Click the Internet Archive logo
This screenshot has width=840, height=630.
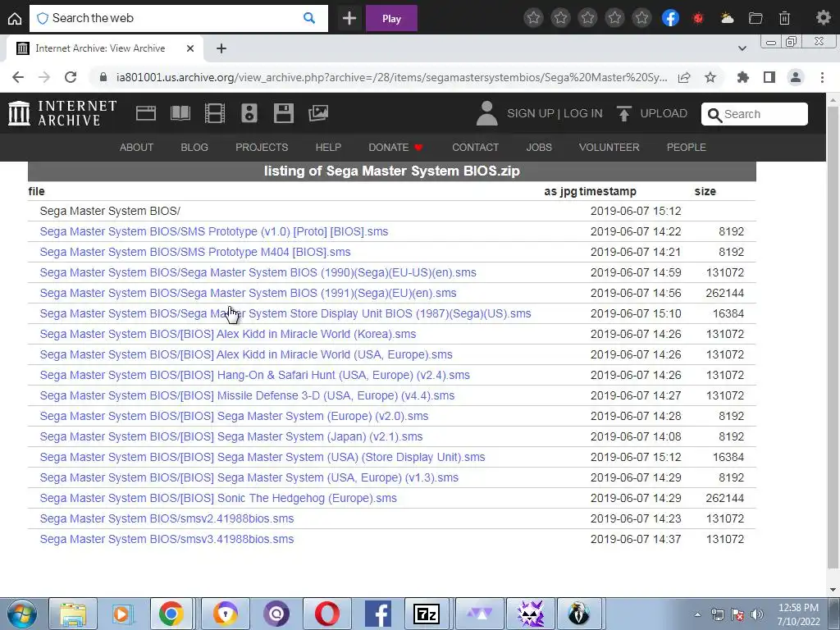(x=62, y=113)
